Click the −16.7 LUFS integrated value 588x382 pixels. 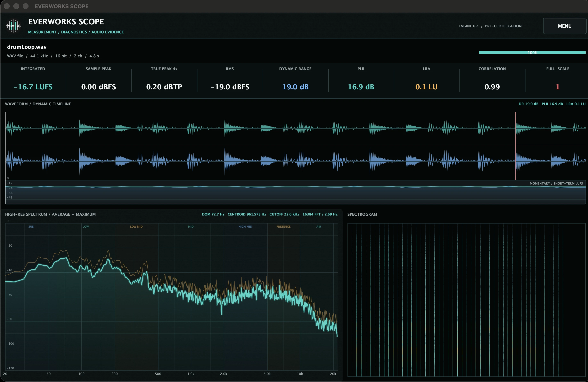click(x=33, y=87)
